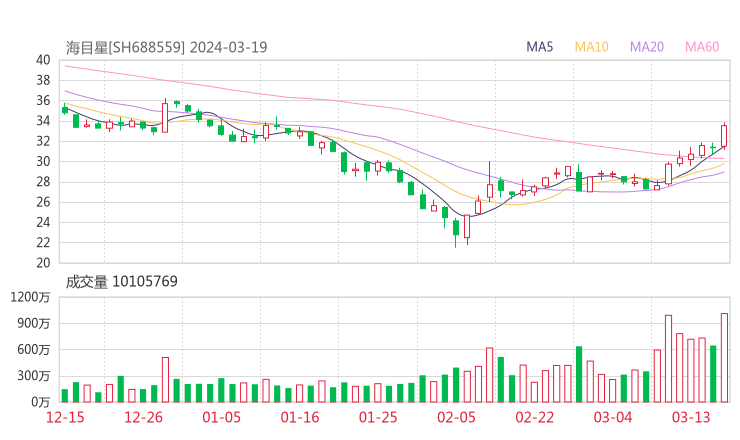Screen dimensions: 740x440
Task: Click the MA10 legend label
Action: click(x=591, y=47)
